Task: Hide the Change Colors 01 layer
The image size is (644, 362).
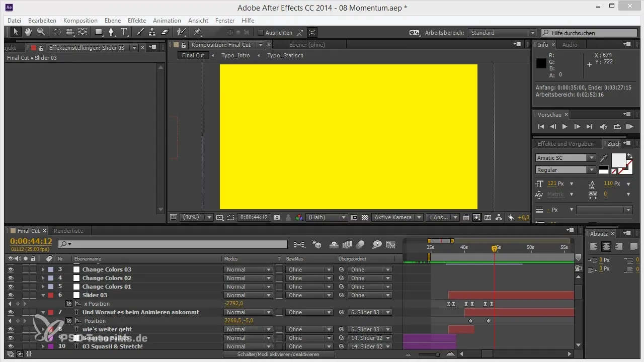Action: tap(11, 287)
